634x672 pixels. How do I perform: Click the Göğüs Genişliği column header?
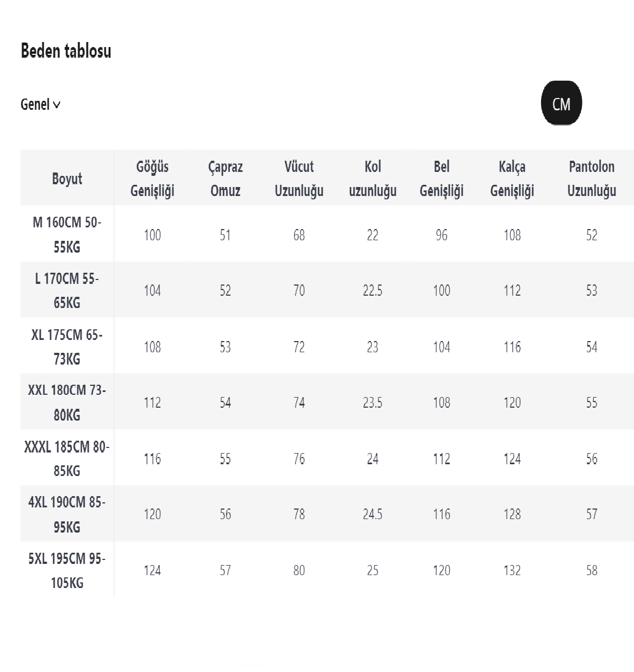[x=152, y=179]
